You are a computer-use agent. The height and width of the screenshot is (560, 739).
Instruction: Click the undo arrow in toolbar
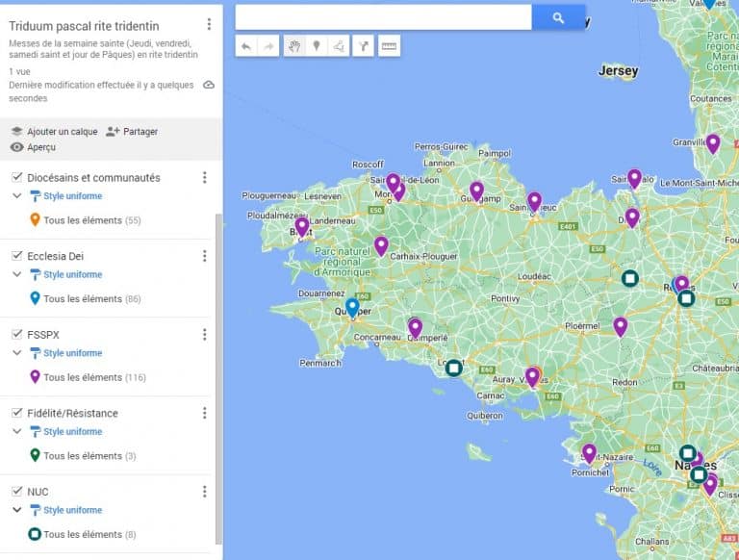246,46
